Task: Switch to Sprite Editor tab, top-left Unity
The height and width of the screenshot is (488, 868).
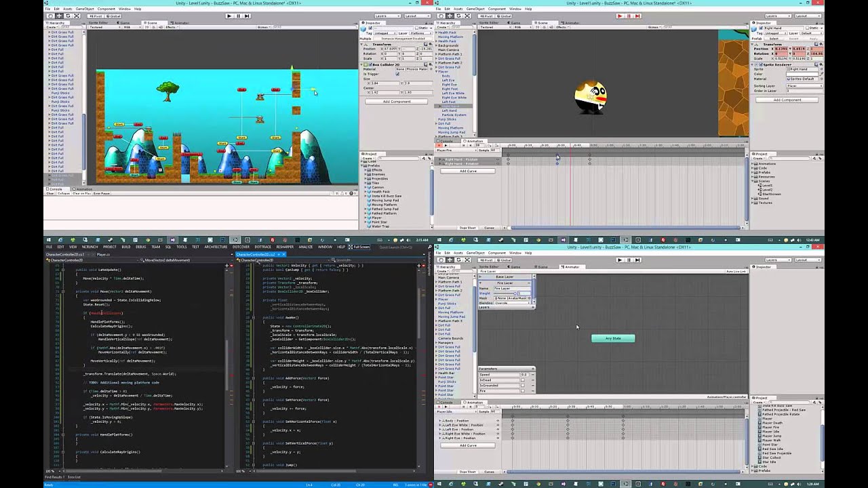Action: point(99,22)
